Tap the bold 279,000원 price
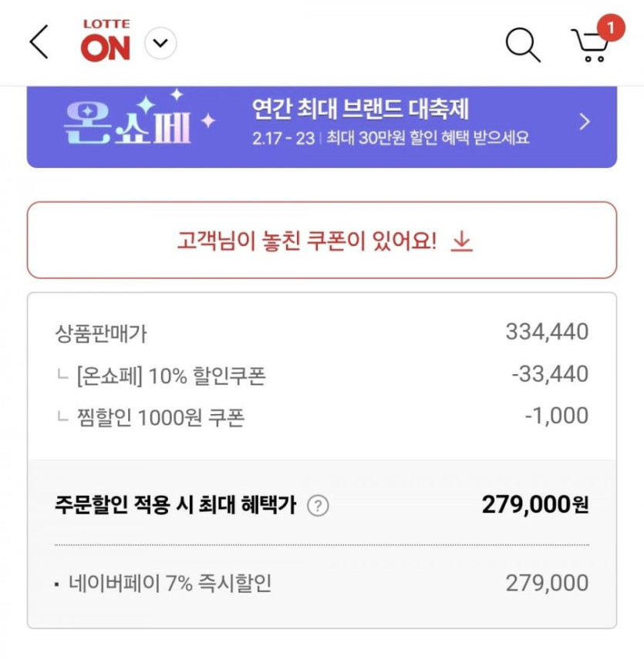 coord(534,505)
